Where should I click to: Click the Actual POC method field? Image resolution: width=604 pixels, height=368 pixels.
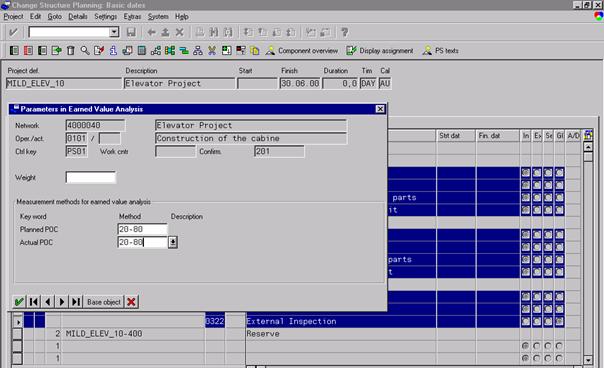click(x=142, y=242)
